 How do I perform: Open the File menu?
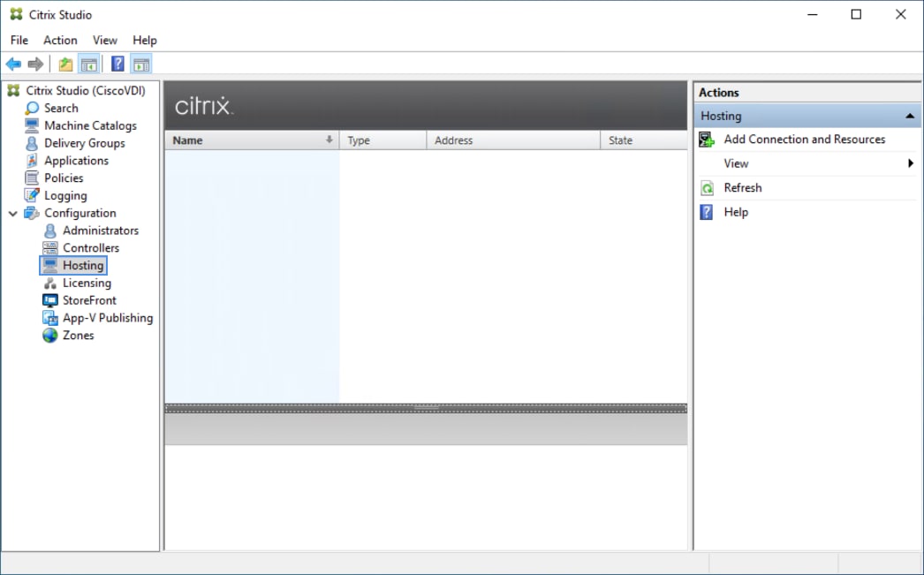tap(19, 40)
